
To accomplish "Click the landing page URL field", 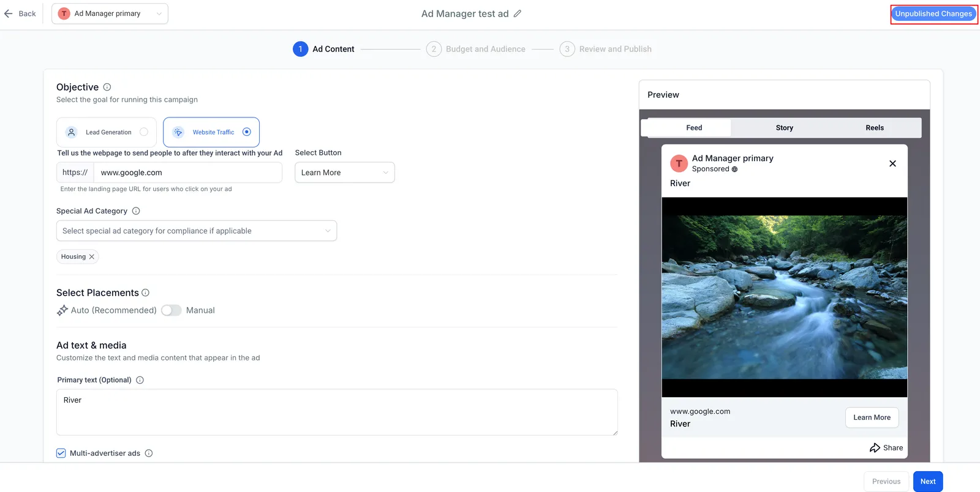I will (187, 173).
